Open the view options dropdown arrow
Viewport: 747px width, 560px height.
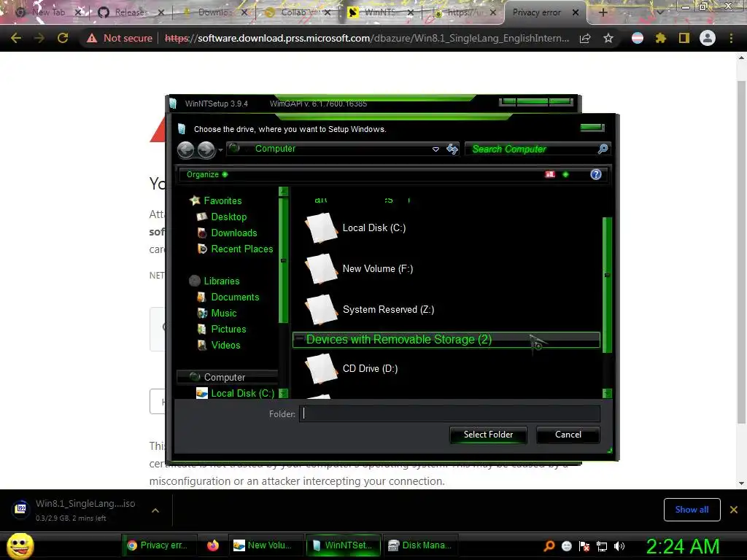(x=565, y=174)
